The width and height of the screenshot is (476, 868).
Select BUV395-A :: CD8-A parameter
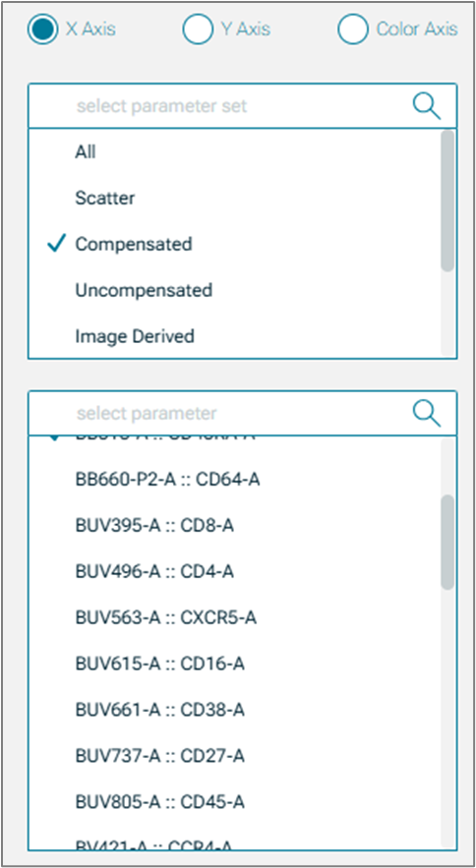[x=234, y=525]
